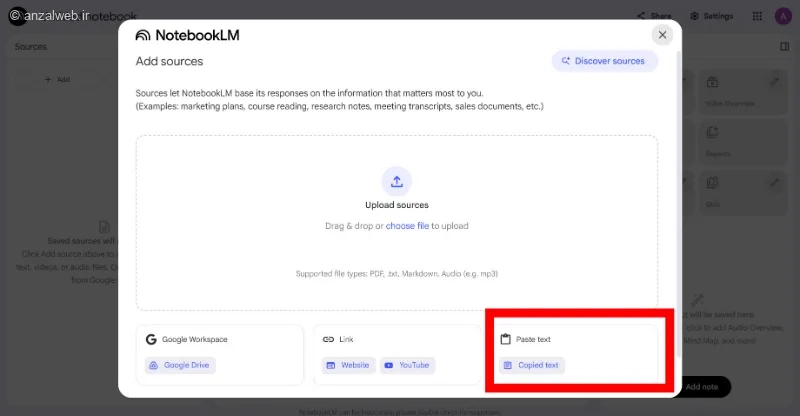Click the Link chain icon
The height and width of the screenshot is (416, 800).
[328, 339]
